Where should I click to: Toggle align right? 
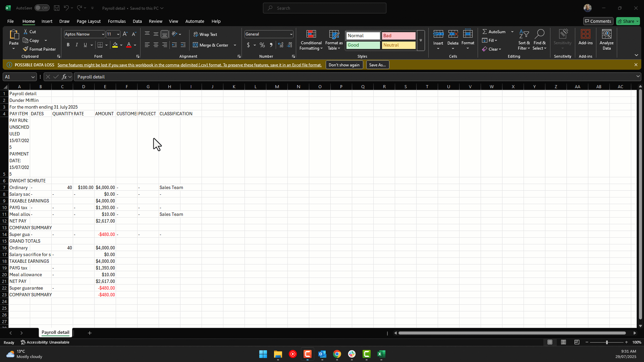165,45
